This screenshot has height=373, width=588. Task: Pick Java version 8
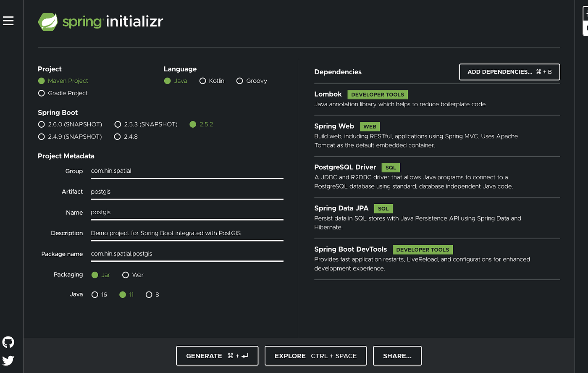(x=152, y=294)
